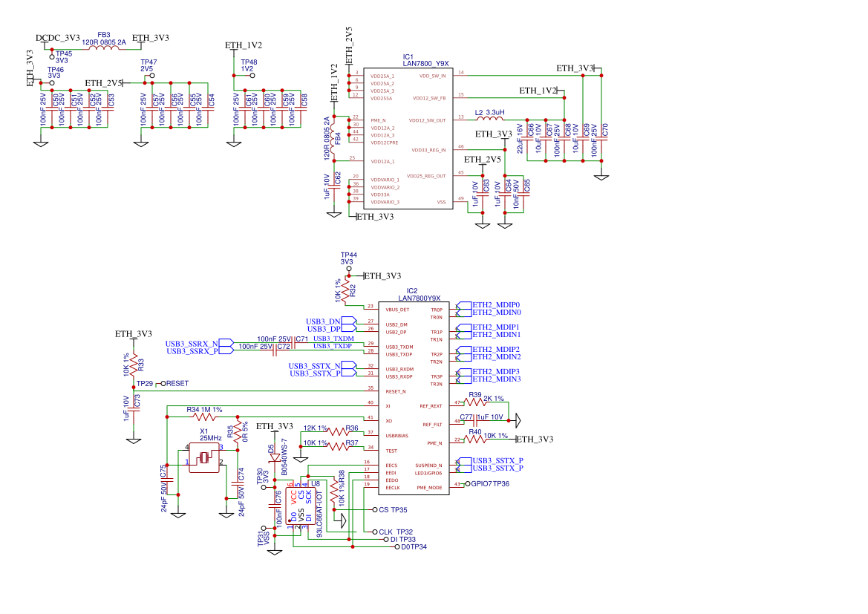Click the ETH2_MDIP0 port
This screenshot has width=868, height=614.
pyautogui.click(x=464, y=305)
